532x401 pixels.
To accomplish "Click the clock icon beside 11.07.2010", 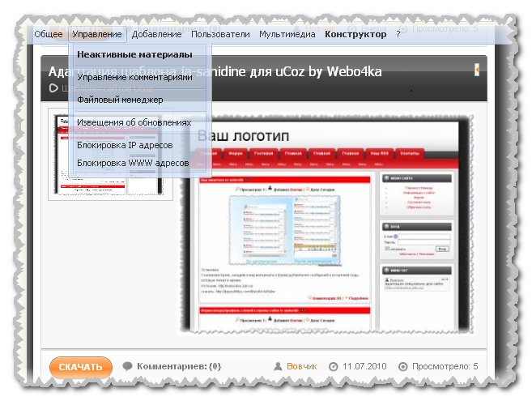I will point(334,367).
